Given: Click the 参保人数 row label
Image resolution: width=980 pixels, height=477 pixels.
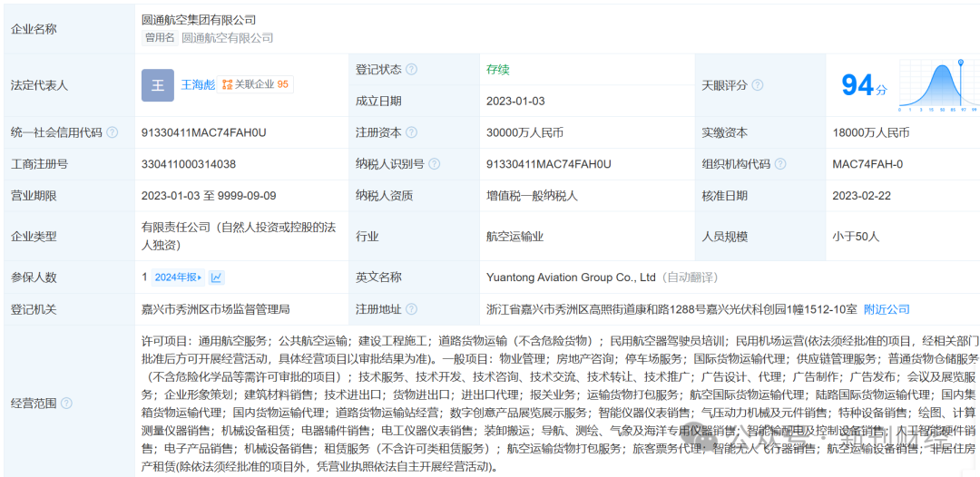Looking at the screenshot, I should coord(34,277).
